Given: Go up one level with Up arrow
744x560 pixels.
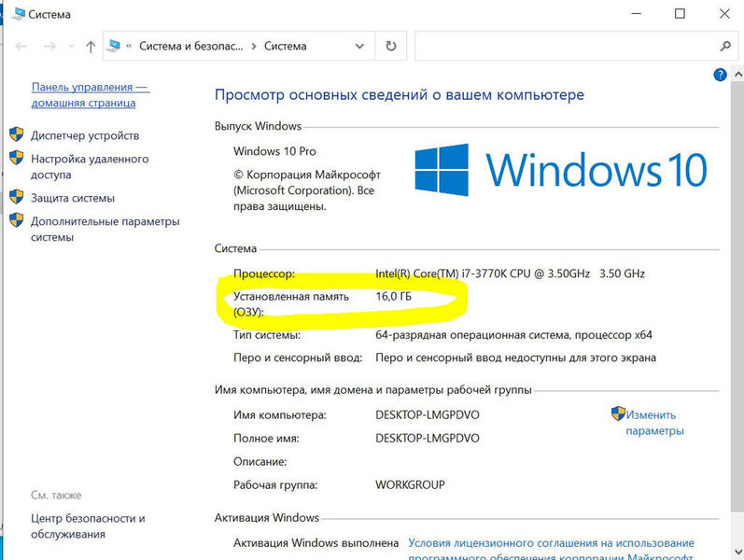Looking at the screenshot, I should click(x=91, y=47).
